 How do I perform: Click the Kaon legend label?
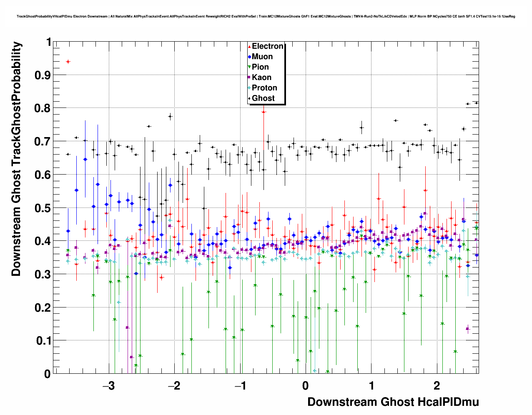coord(261,77)
